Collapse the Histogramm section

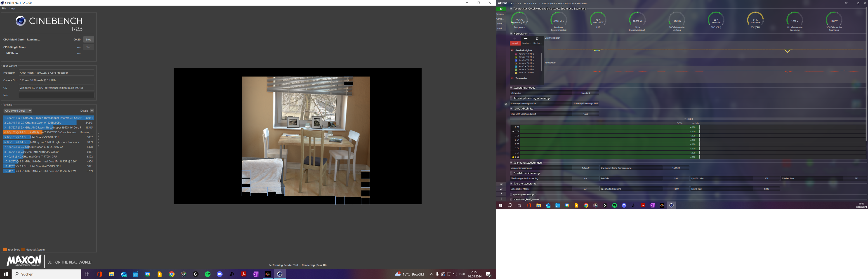coord(511,34)
